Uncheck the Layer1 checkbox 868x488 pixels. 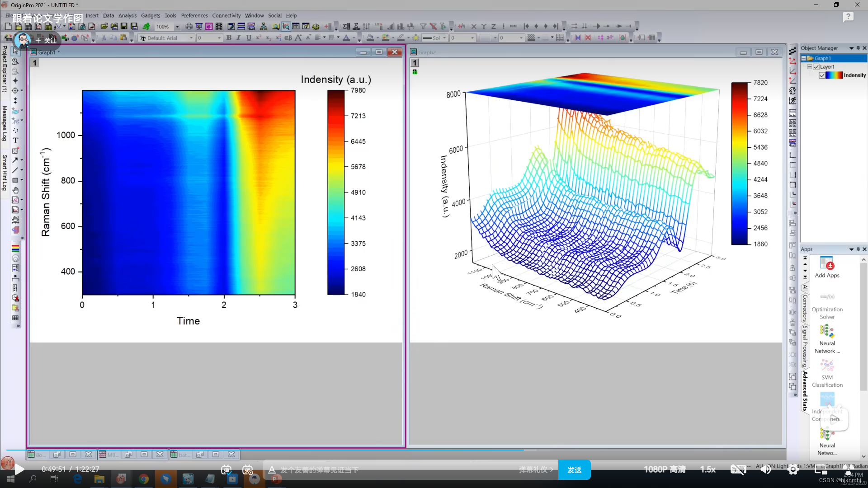pos(816,67)
